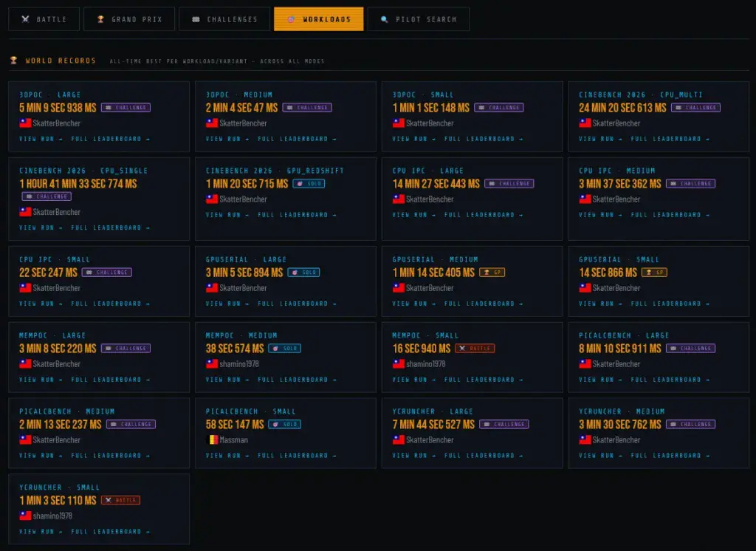View run for PICALCBENCH Large record
756x551 pixels.
[601, 379]
